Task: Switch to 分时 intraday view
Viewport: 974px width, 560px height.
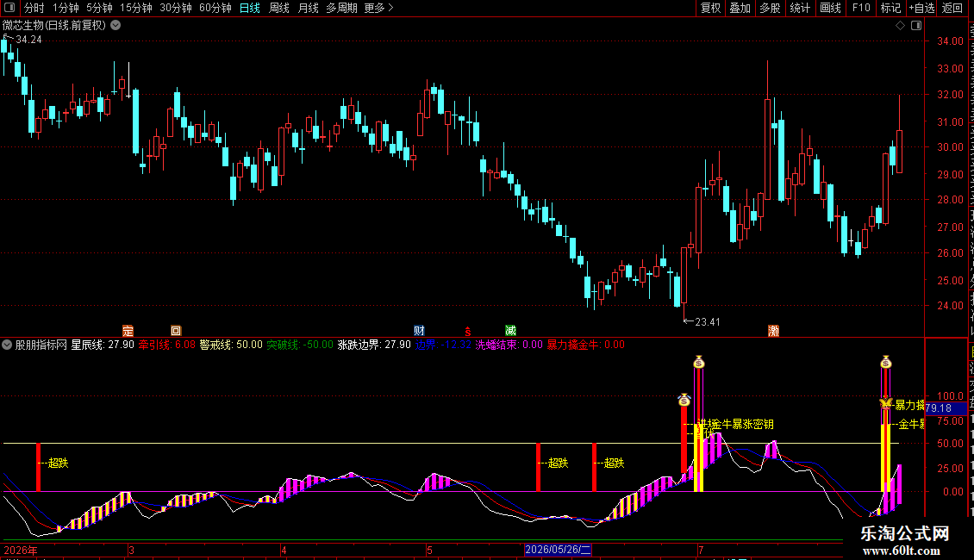Action: pyautogui.click(x=34, y=8)
